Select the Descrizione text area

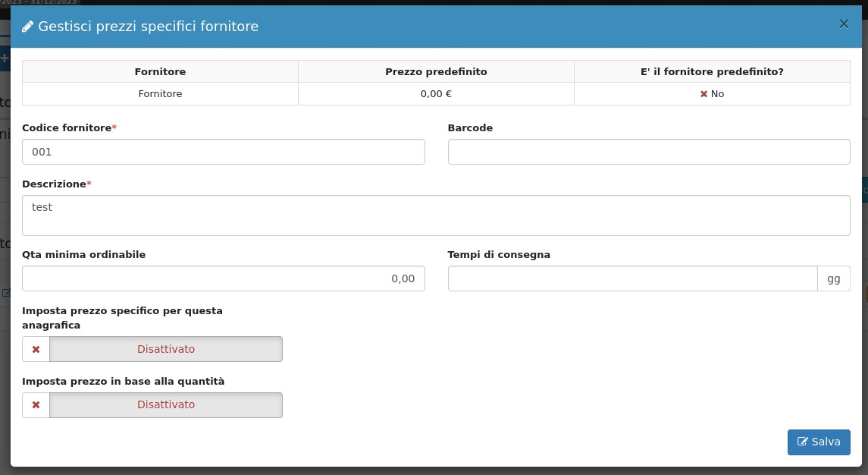pos(436,215)
